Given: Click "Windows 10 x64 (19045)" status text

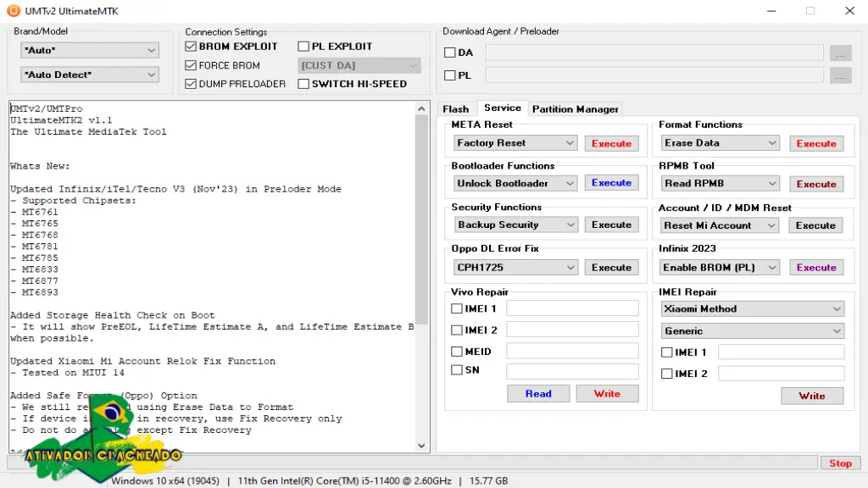Looking at the screenshot, I should [165, 481].
